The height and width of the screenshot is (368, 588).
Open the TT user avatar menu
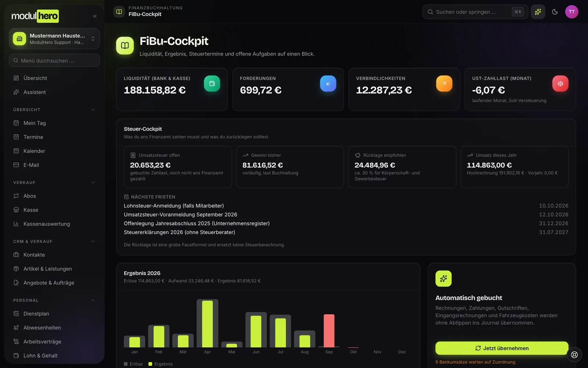tap(572, 12)
